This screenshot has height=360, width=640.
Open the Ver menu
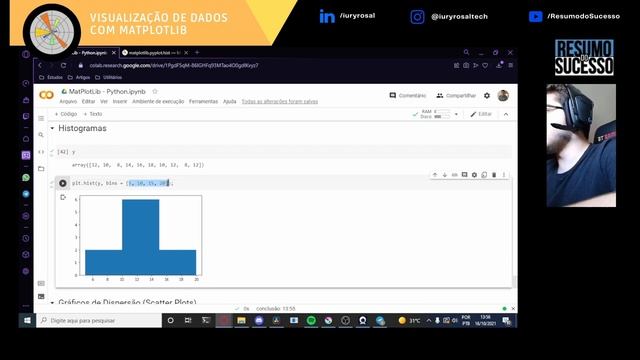(104, 101)
